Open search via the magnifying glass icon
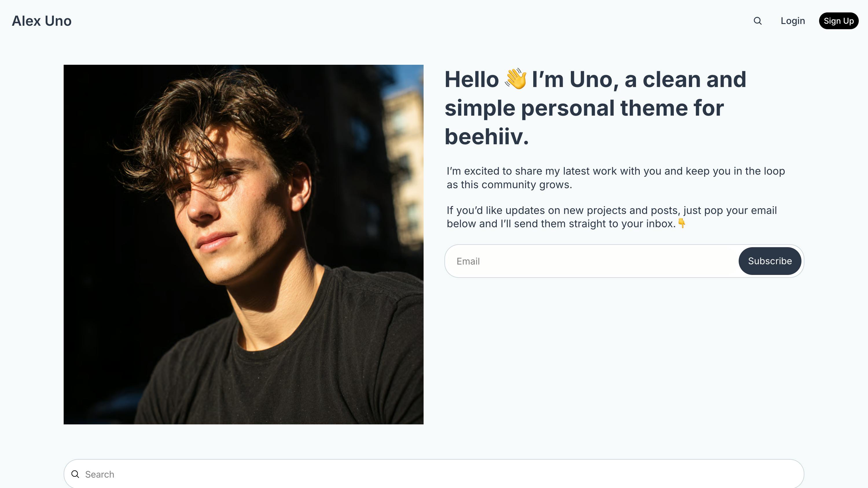The height and width of the screenshot is (488, 868). tap(757, 21)
